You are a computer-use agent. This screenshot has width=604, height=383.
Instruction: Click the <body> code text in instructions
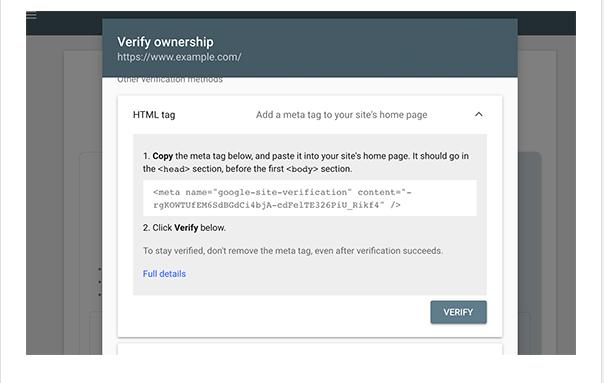click(x=302, y=169)
